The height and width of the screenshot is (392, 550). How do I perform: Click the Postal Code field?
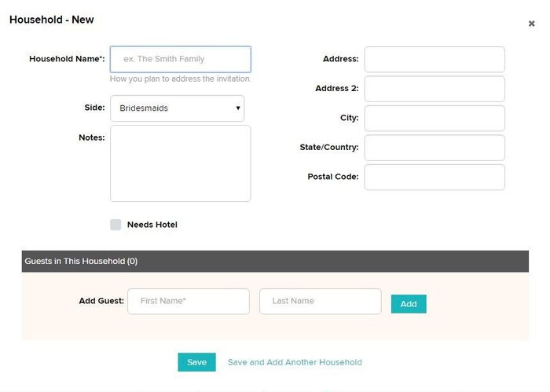pos(434,177)
